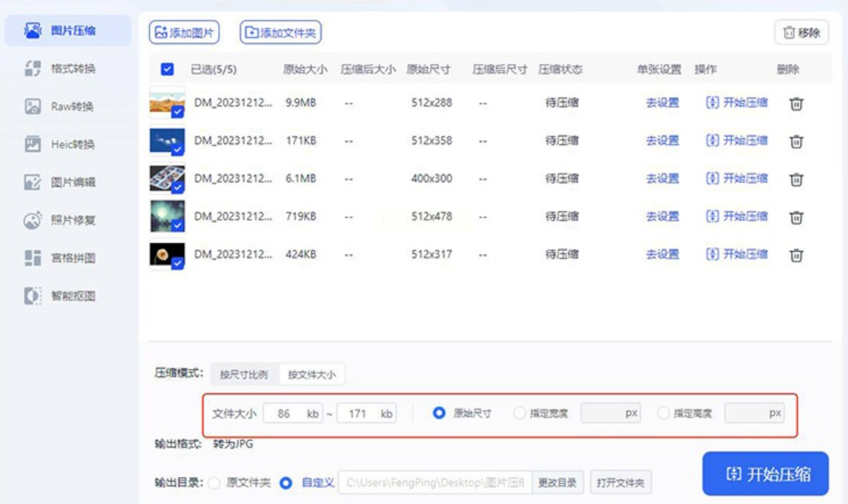Open the 智能抠图 smart cutout tool
Image resolution: width=848 pixels, height=504 pixels.
59,296
